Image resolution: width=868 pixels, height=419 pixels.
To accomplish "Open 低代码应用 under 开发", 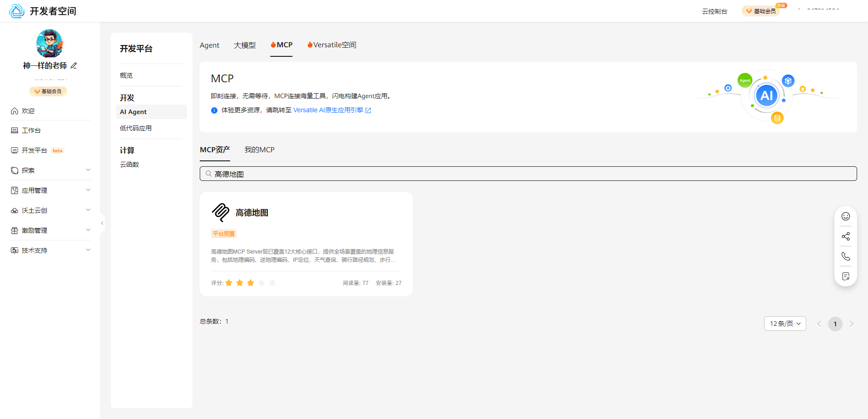I will pyautogui.click(x=136, y=128).
